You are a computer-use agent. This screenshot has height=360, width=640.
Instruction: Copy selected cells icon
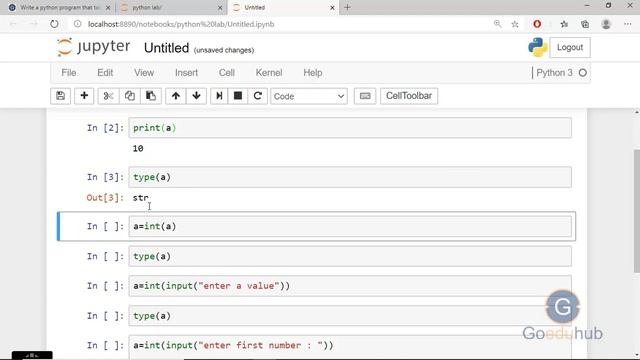coord(129,96)
